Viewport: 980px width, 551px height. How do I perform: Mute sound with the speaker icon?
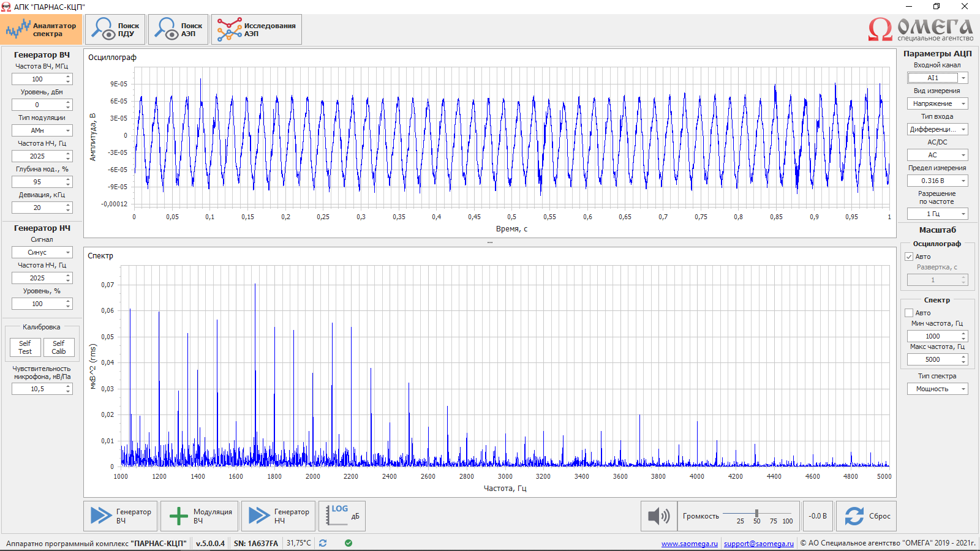coord(659,516)
